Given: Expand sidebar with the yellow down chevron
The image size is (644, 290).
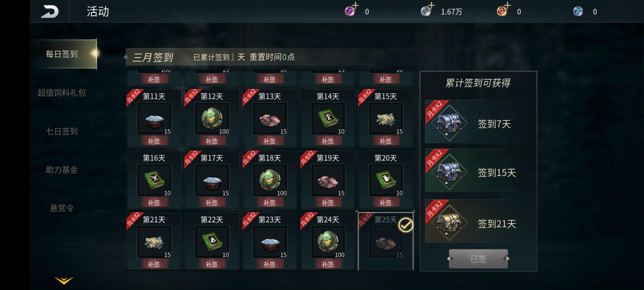Looking at the screenshot, I should pyautogui.click(x=64, y=280).
